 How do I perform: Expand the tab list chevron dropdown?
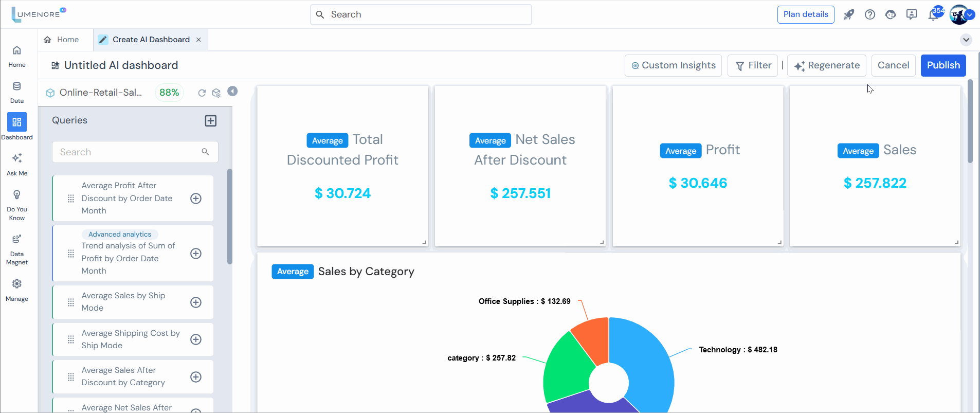pyautogui.click(x=966, y=40)
